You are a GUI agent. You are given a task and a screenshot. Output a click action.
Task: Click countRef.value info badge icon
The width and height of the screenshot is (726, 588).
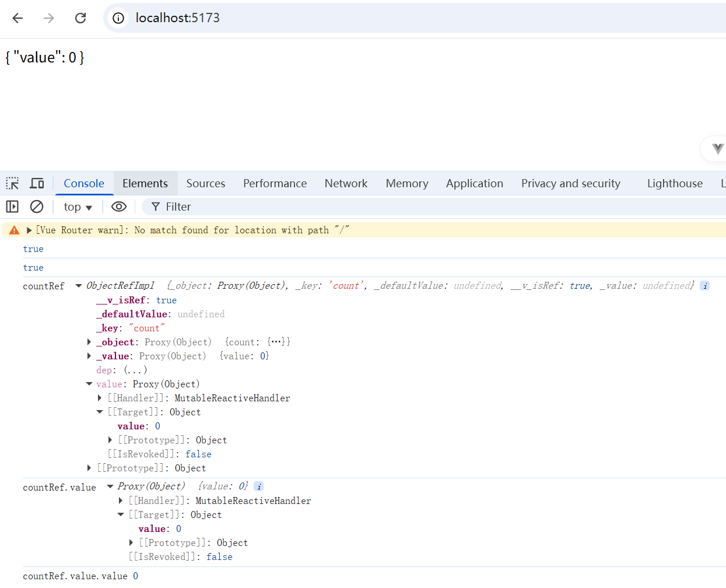259,487
